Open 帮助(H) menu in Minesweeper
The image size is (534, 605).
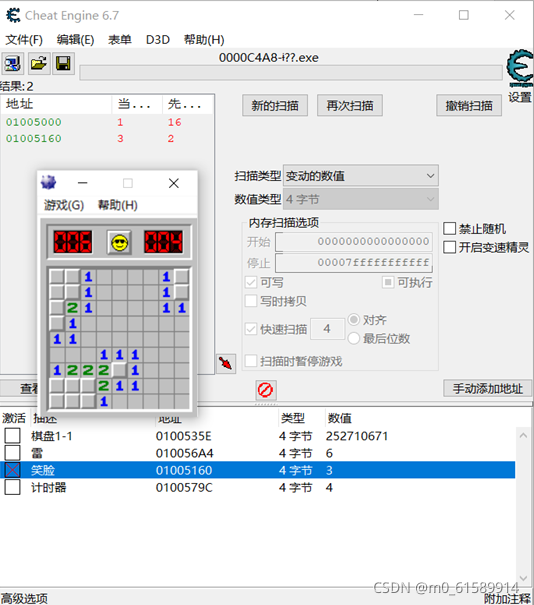coord(118,205)
